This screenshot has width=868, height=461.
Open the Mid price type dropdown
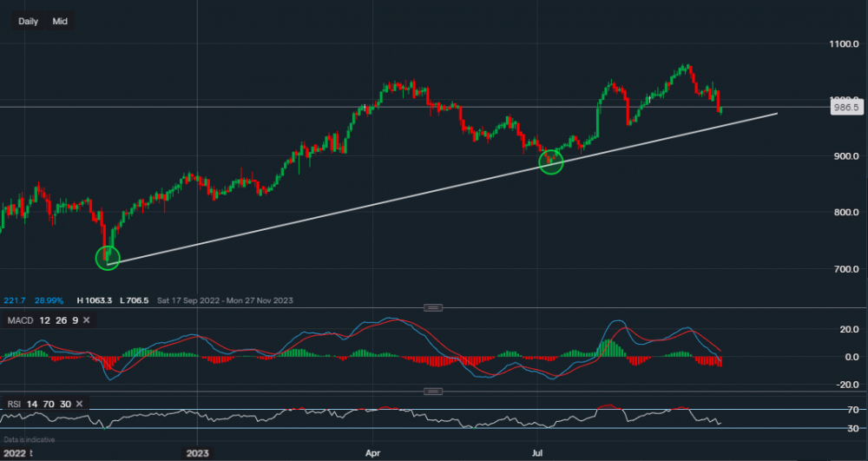(x=60, y=21)
